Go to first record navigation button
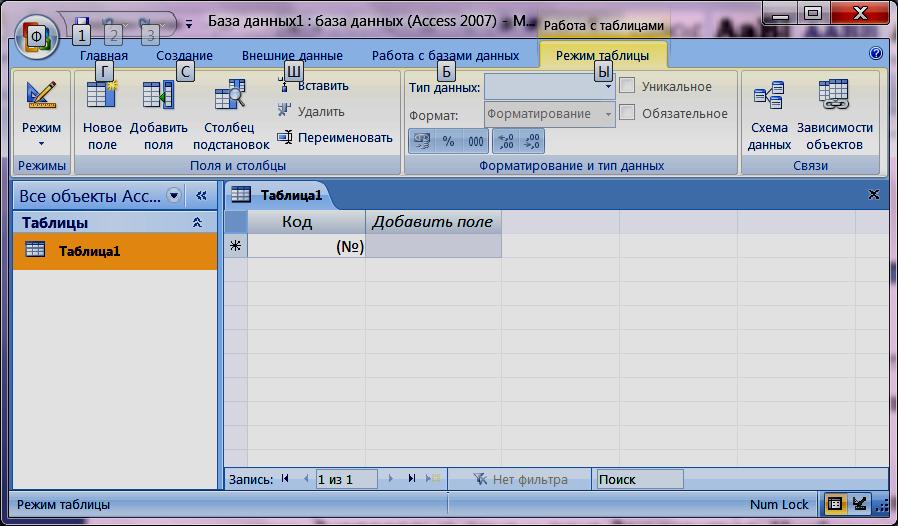 coord(285,478)
